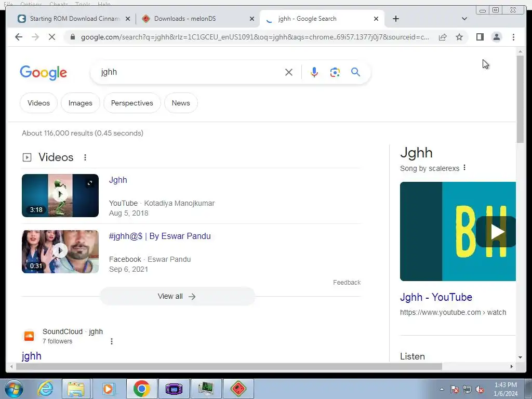This screenshot has width=532, height=399.
Task: Open the purple Game Boy emulator icon
Action: pos(174,389)
